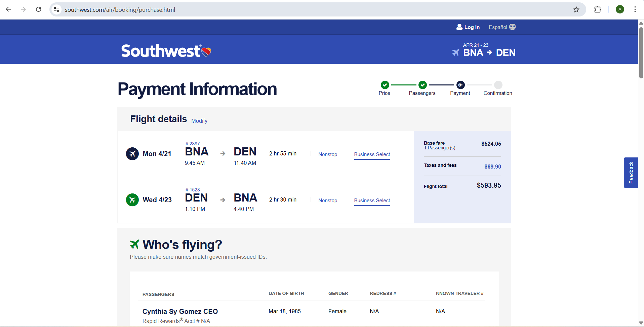
Task: Open the Chrome profile avatar
Action: (620, 9)
